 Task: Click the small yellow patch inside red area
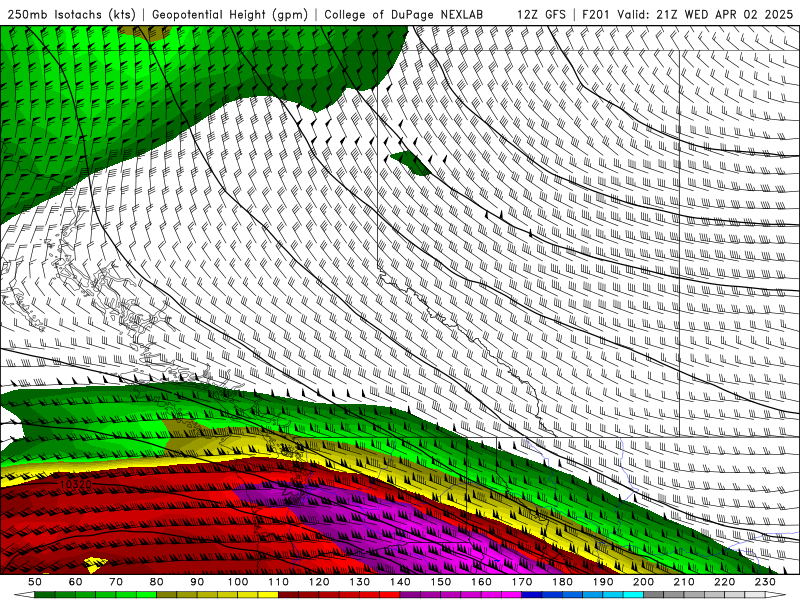(x=95, y=564)
